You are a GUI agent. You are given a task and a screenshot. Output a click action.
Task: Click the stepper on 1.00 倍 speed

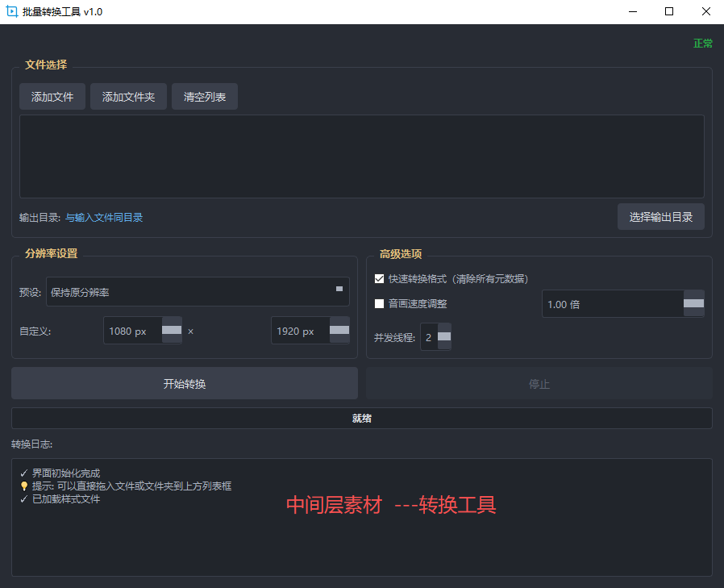[x=693, y=304]
